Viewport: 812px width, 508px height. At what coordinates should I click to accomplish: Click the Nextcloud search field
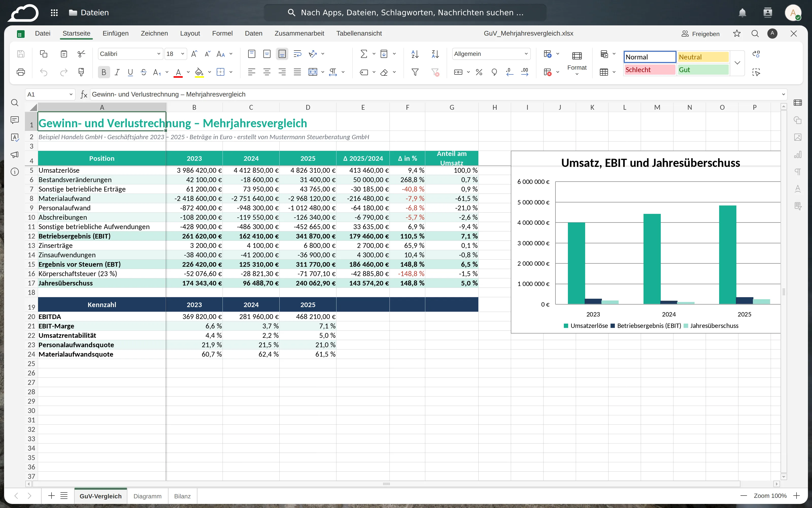pyautogui.click(x=405, y=13)
